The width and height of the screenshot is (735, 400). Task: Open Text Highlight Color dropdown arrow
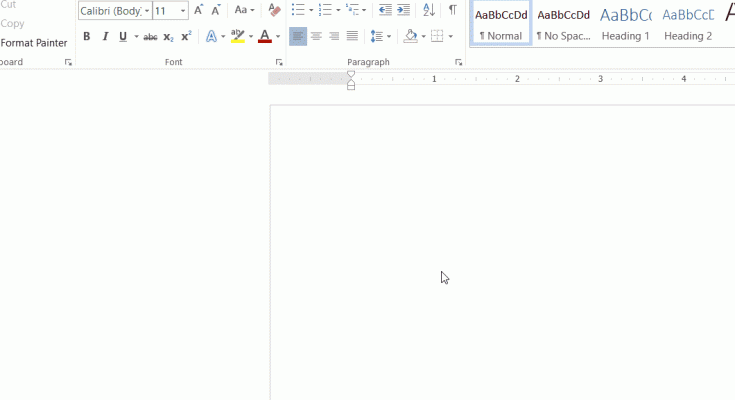251,37
